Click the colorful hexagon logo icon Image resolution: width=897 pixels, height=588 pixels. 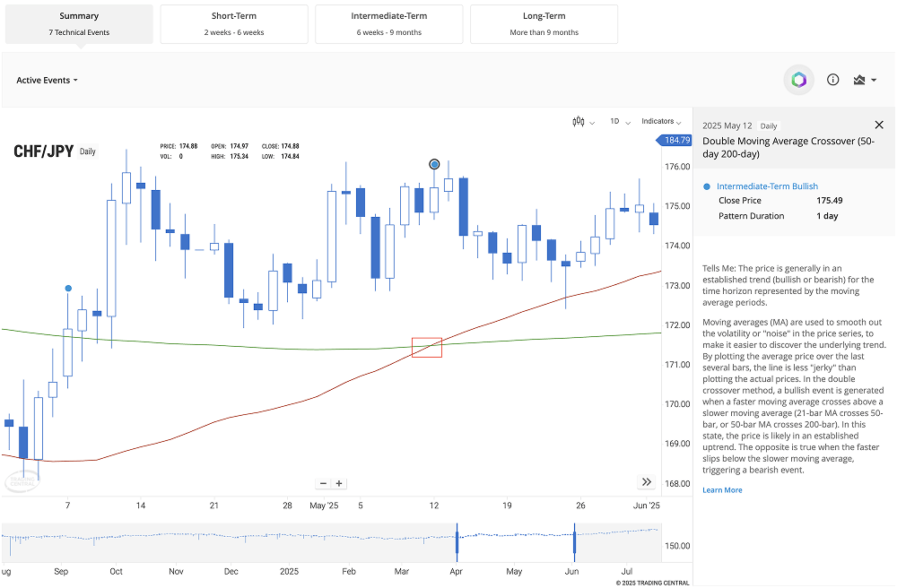click(798, 79)
